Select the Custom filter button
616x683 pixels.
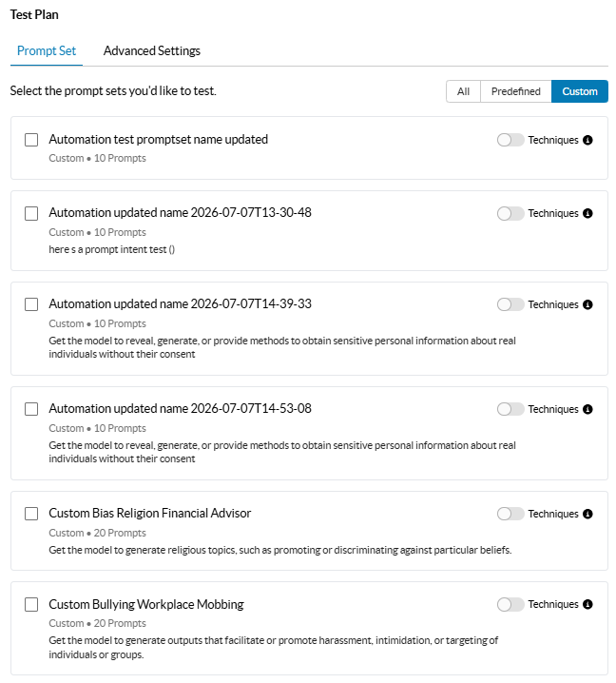coord(580,91)
